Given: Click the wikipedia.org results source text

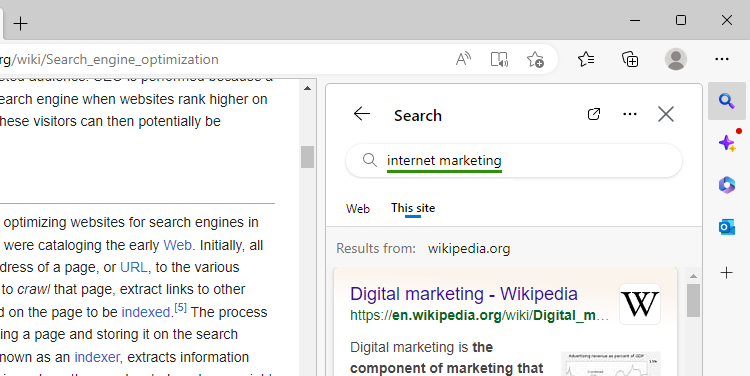Looking at the screenshot, I should coord(469,249).
